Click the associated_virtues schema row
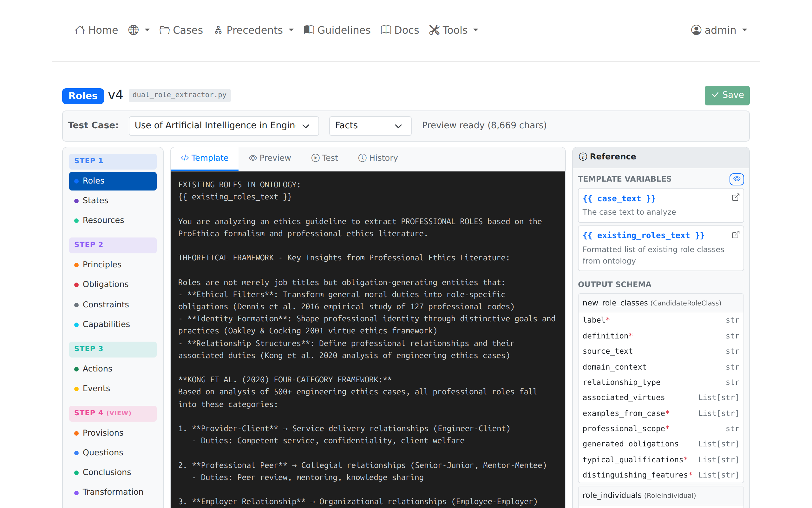The width and height of the screenshot is (812, 508). click(x=661, y=398)
